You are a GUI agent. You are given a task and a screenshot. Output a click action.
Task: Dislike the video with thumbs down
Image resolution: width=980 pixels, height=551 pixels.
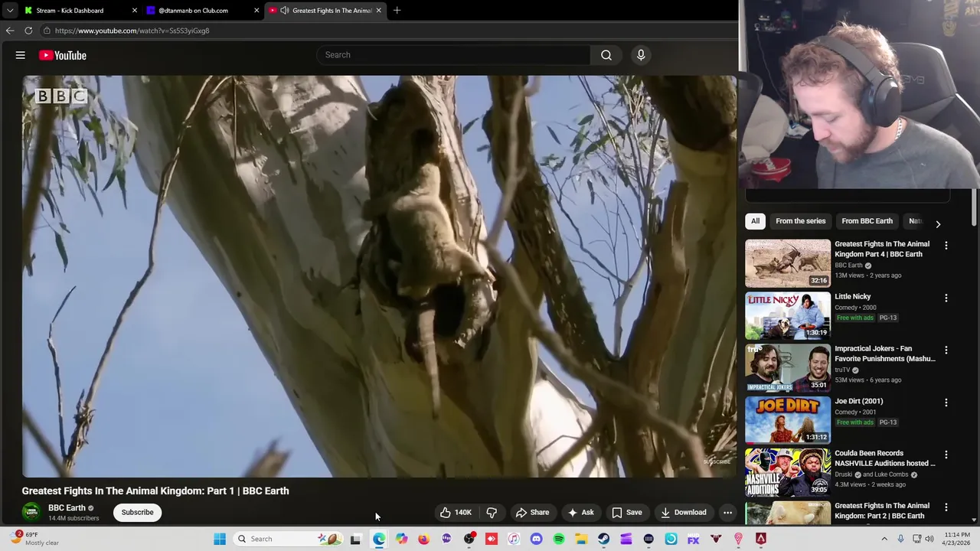(492, 513)
